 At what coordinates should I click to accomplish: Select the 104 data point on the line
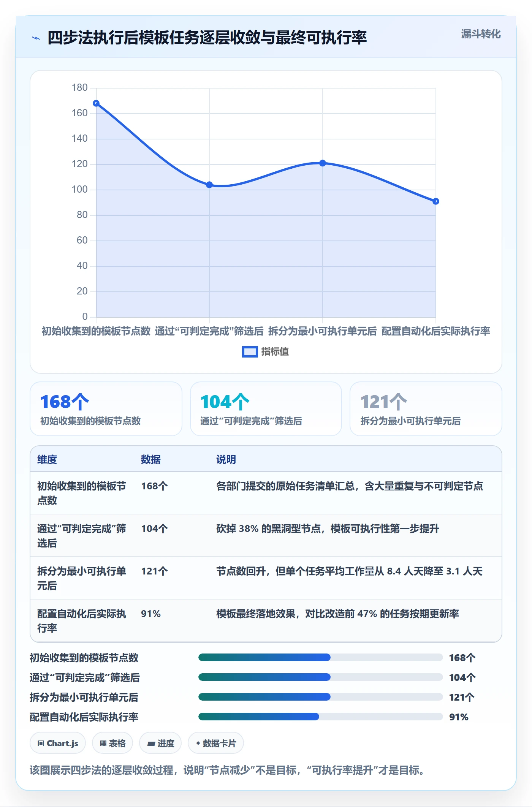click(x=209, y=185)
